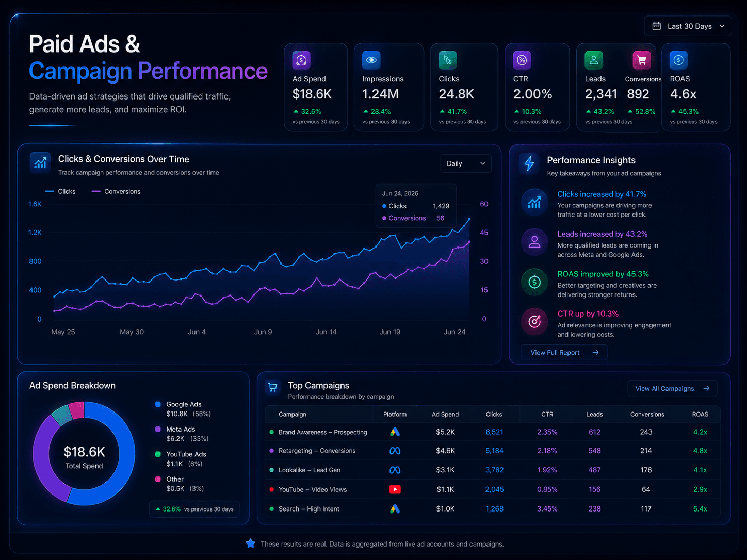Sort table by Leads column header

click(594, 415)
